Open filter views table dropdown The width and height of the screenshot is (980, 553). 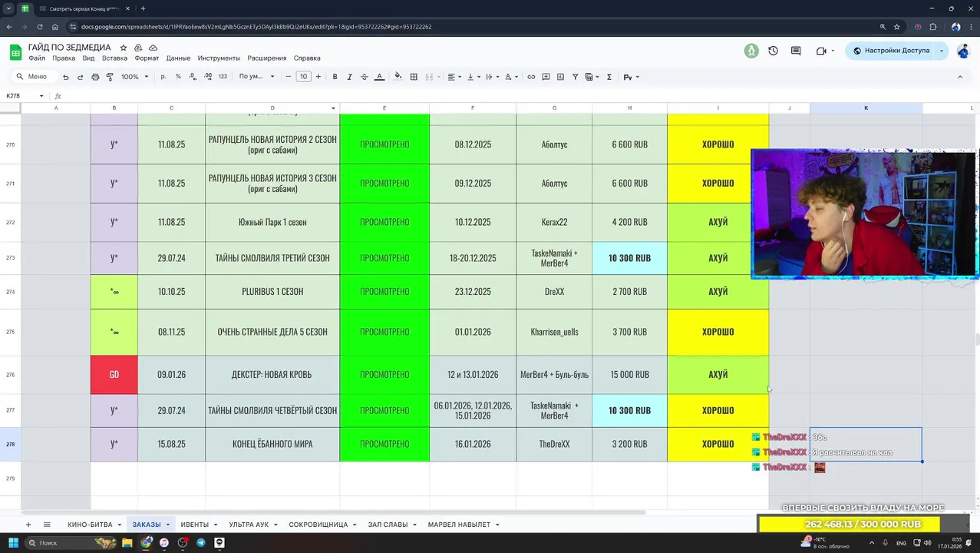592,77
